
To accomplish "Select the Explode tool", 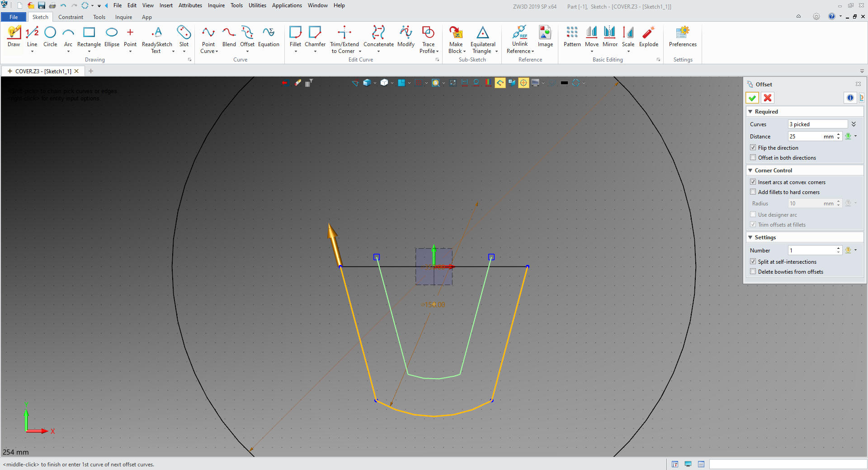I will (649, 37).
